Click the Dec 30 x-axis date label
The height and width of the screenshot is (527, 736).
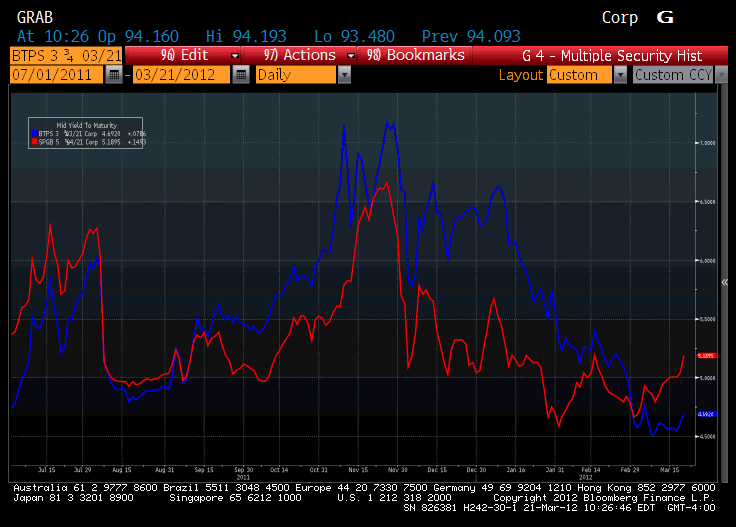tap(476, 470)
